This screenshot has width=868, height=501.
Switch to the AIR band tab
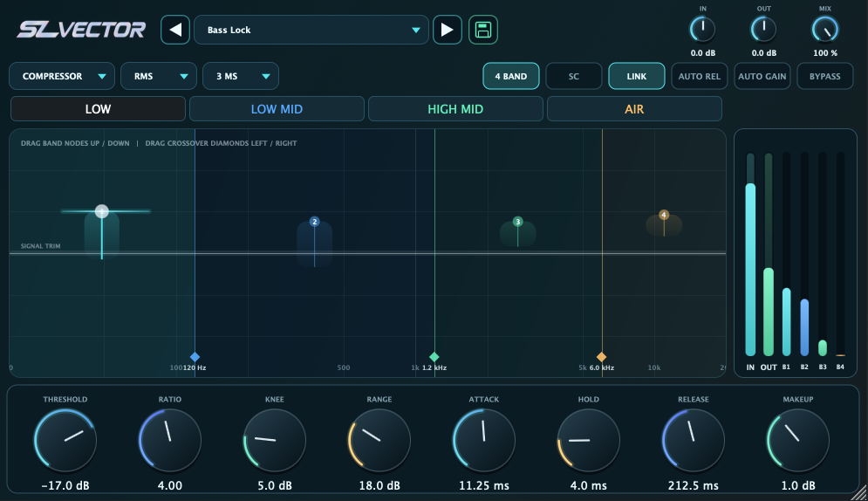(634, 109)
